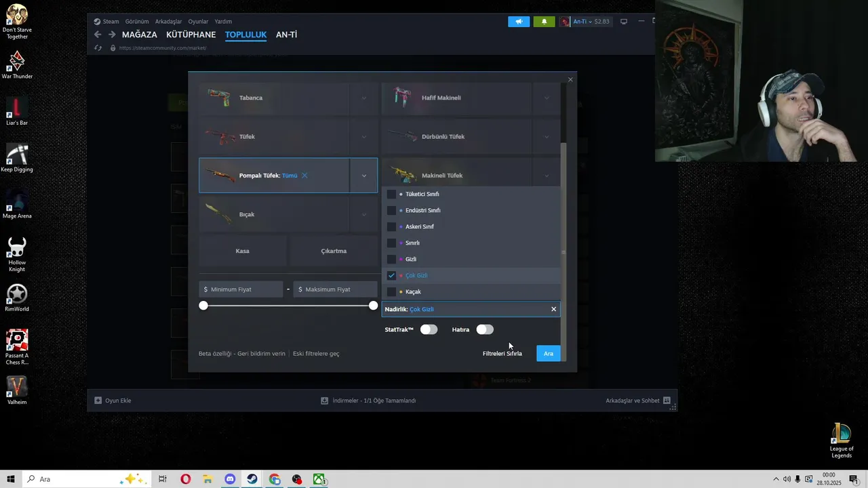Check the Tüketici Sınıfı rarity box
This screenshot has height=488, width=868.
pyautogui.click(x=391, y=194)
